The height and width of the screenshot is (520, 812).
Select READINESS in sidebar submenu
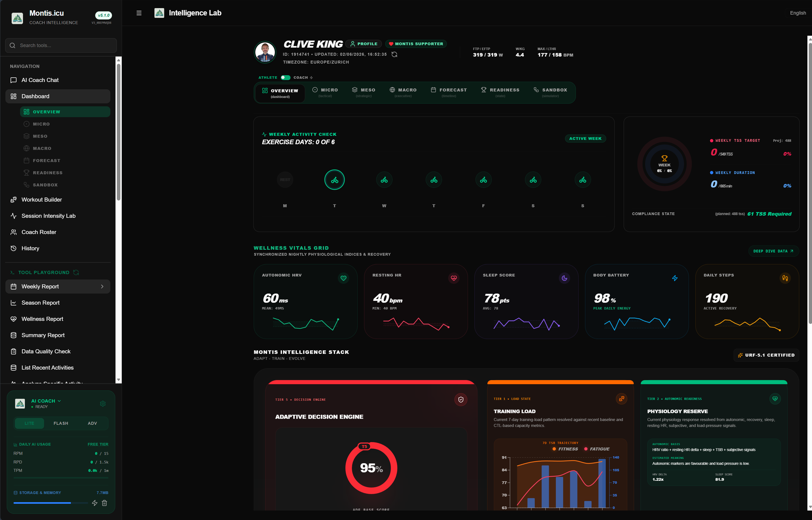point(65,173)
